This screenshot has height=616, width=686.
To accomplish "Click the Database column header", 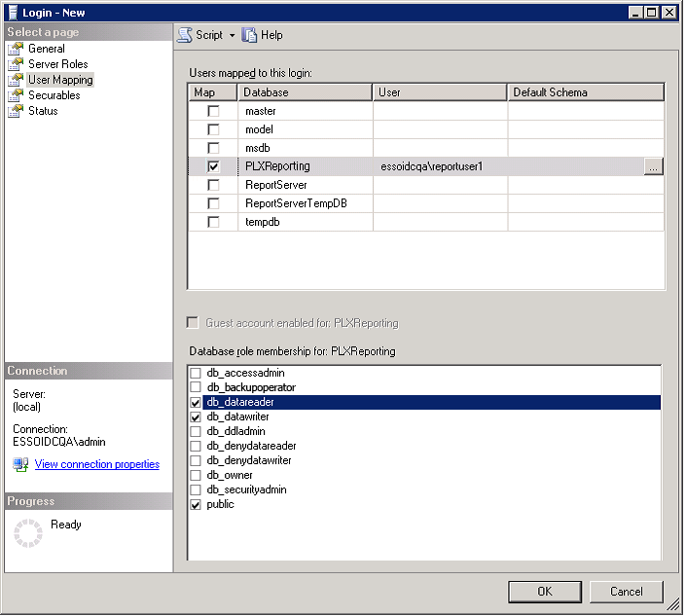I will [x=305, y=92].
